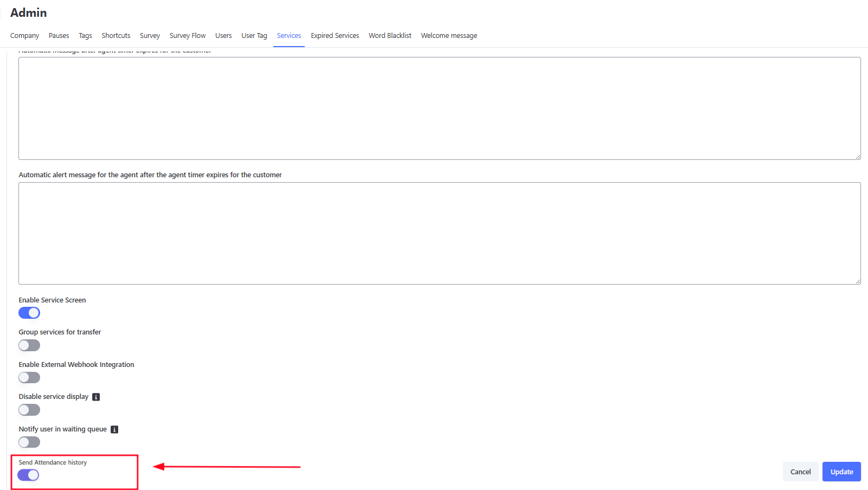Enable Notify user in waiting queue

[x=29, y=442]
